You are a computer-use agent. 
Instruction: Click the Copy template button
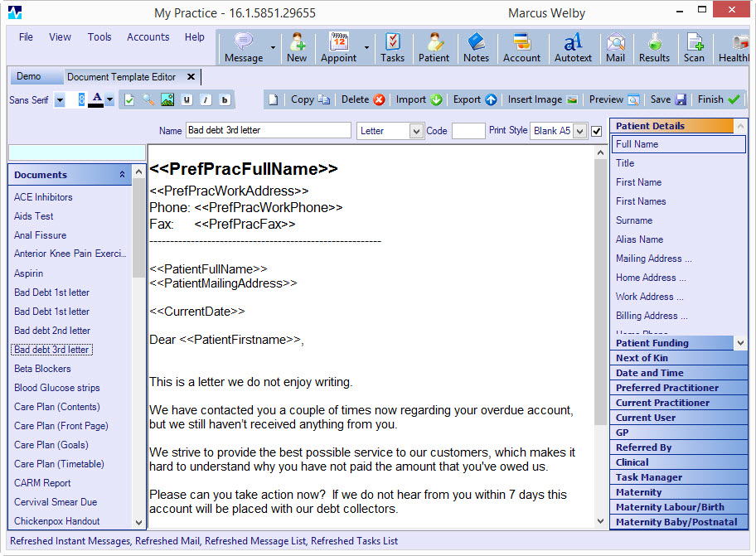[x=310, y=99]
